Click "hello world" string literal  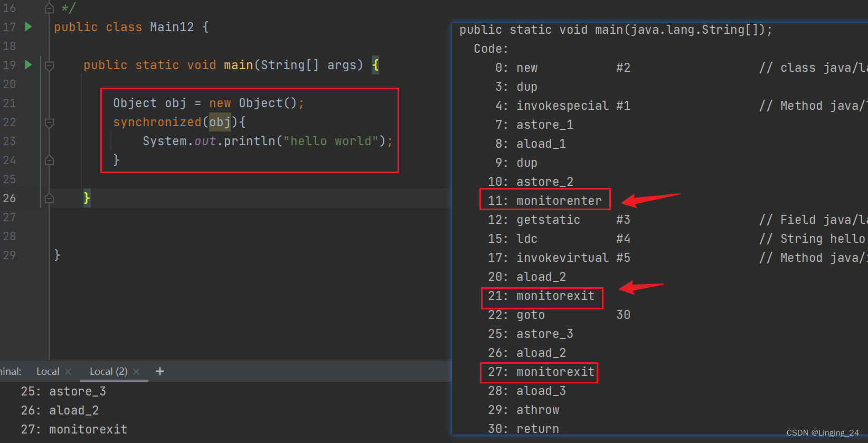[x=331, y=141]
